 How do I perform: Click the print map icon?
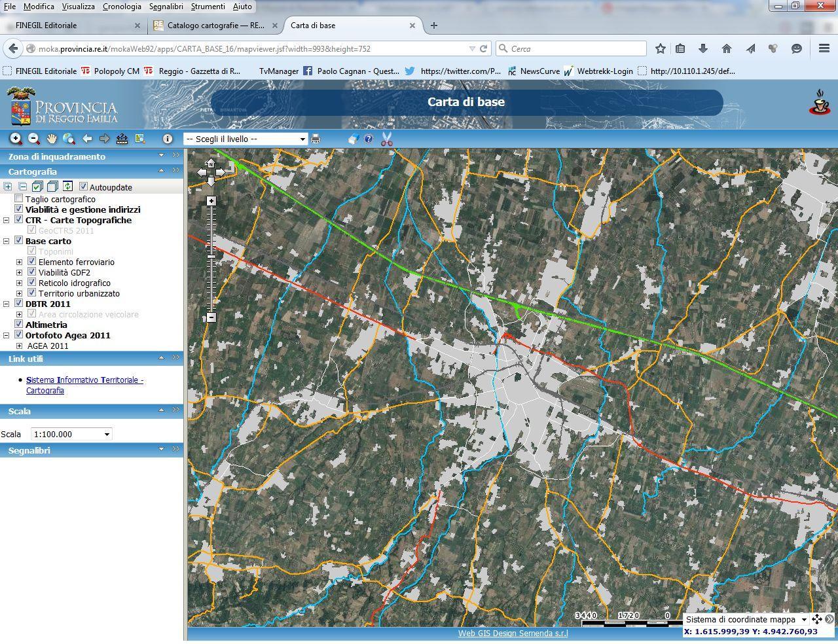(x=316, y=139)
